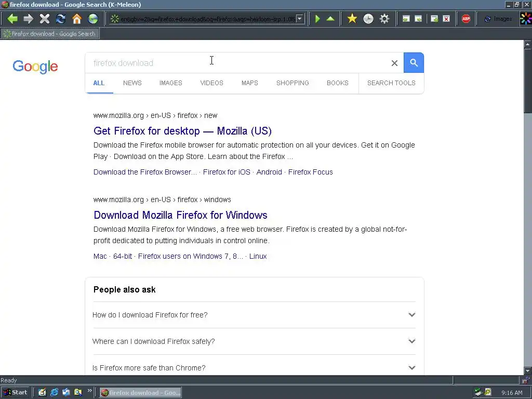Stop loading with the X toolbar icon
The width and height of the screenshot is (532, 399).
45,19
